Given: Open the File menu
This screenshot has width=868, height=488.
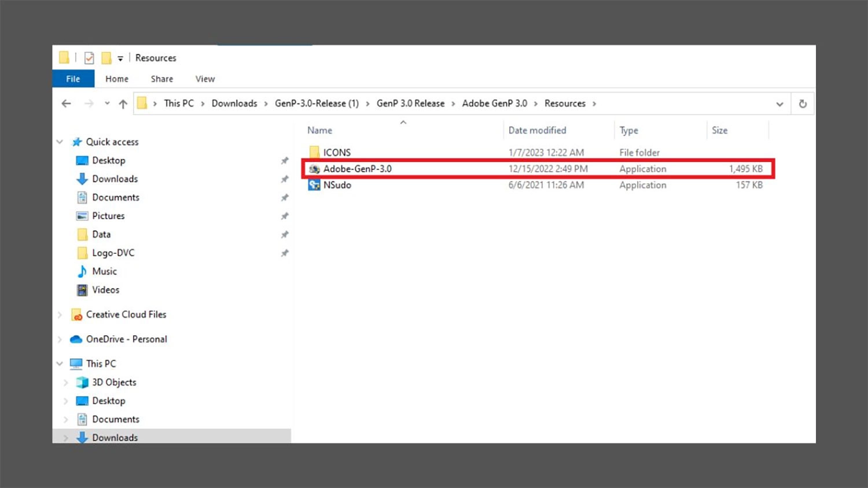Looking at the screenshot, I should (x=73, y=79).
